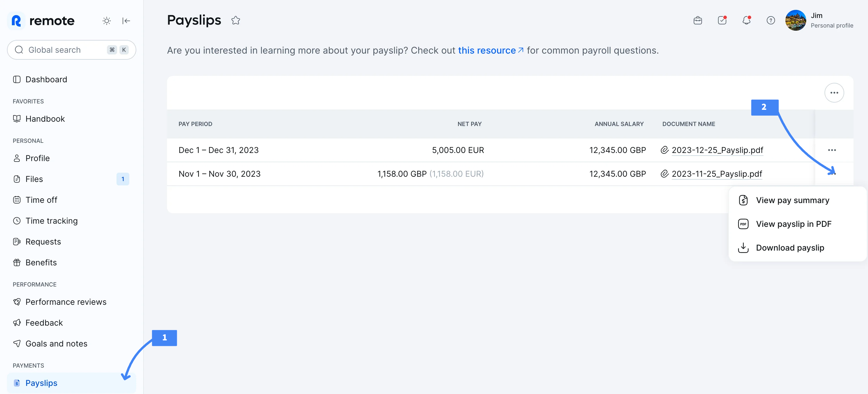Open 2023-11-25_Payslip.pdf document link

pos(717,174)
